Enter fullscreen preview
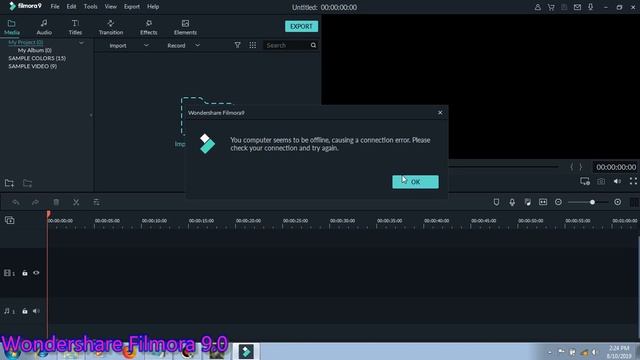 633,181
